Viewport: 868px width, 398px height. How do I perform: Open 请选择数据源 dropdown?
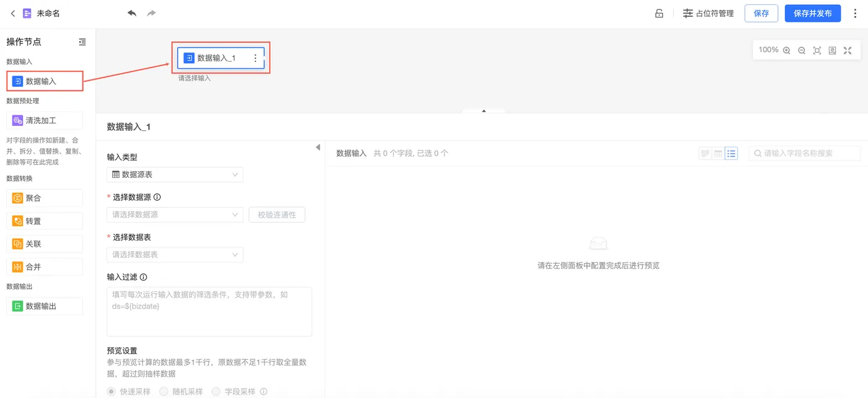tap(175, 214)
